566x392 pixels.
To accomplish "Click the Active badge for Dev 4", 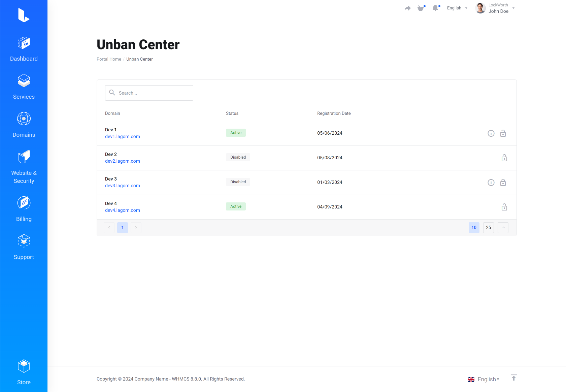I will coord(236,206).
